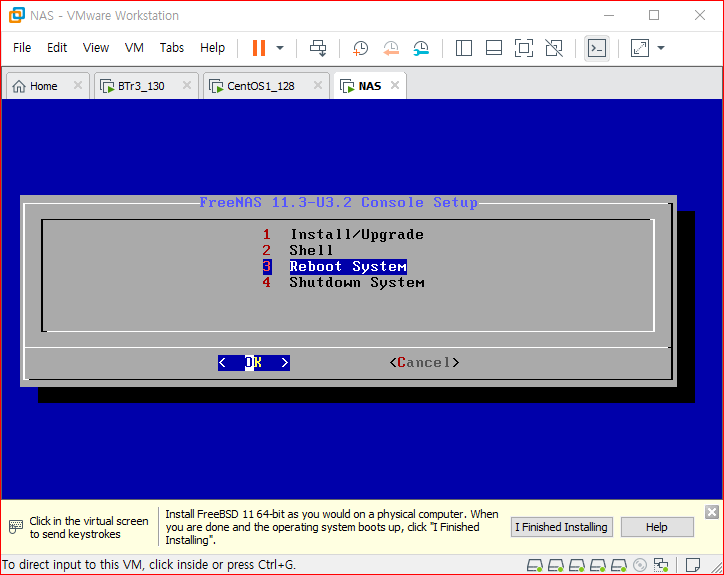Open the Tabs menu
The height and width of the screenshot is (575, 724).
pos(172,48)
